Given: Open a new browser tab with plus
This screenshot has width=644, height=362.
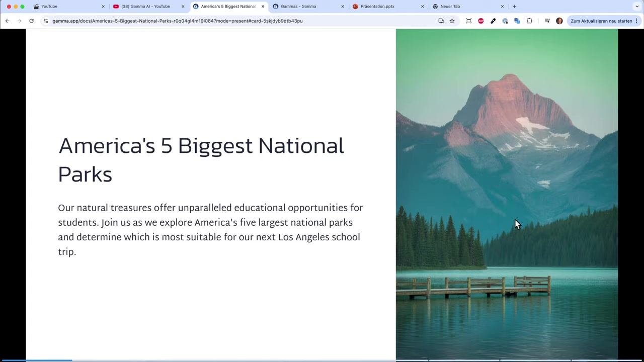Looking at the screenshot, I should [514, 6].
